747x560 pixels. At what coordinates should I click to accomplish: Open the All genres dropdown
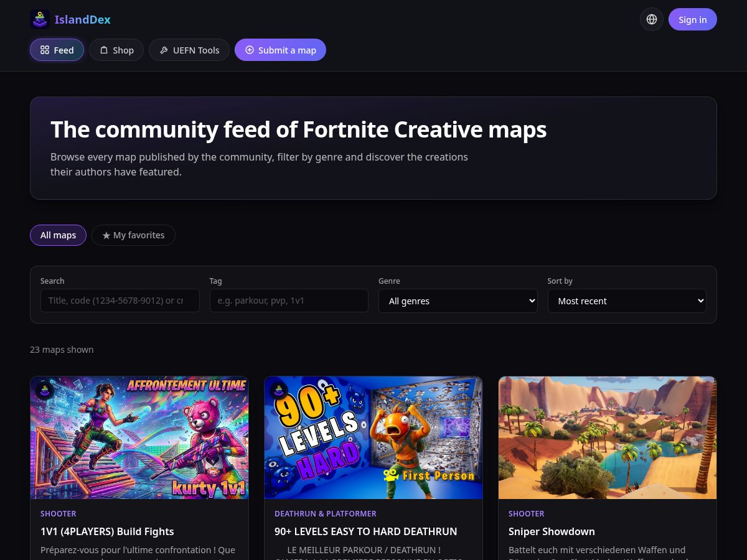click(458, 301)
